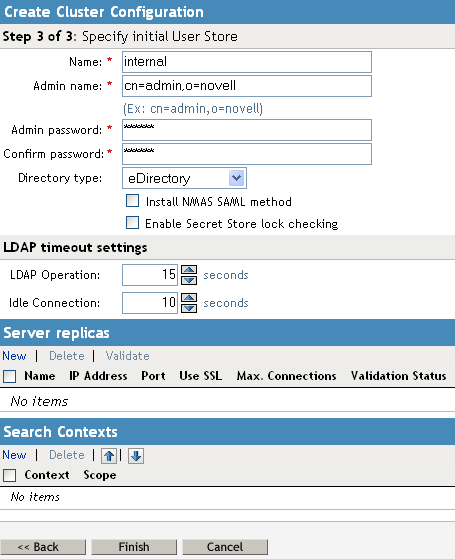This screenshot has height=559, width=455.
Task: Click the Cancel button
Action: tap(225, 547)
